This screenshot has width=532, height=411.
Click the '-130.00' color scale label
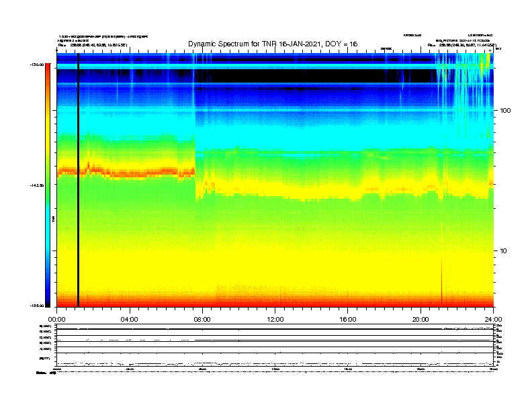point(37,64)
